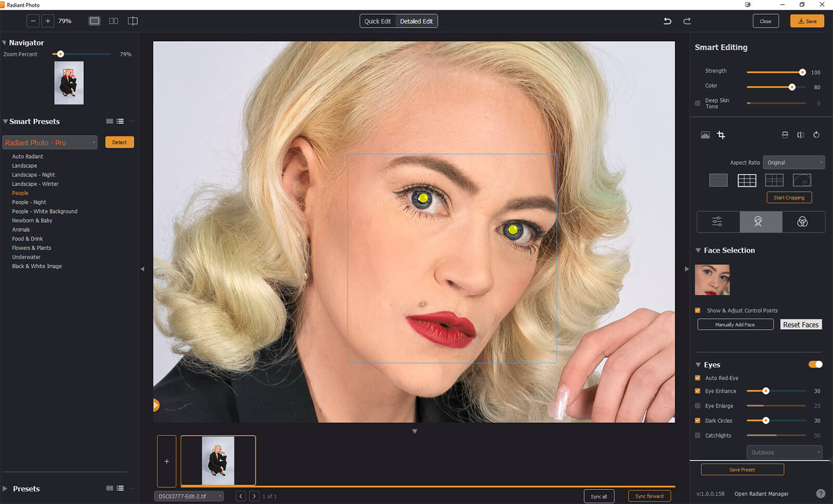Click the zoom in plus button
The image size is (833, 504).
(x=48, y=21)
